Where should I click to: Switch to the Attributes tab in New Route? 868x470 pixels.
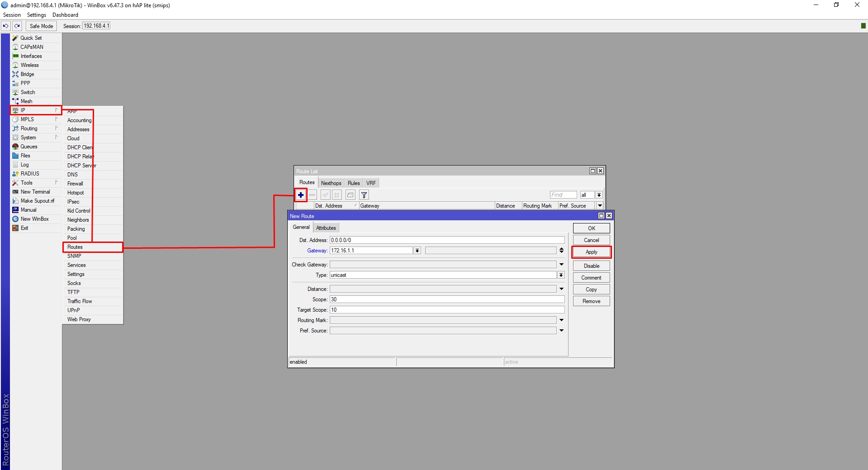point(326,228)
